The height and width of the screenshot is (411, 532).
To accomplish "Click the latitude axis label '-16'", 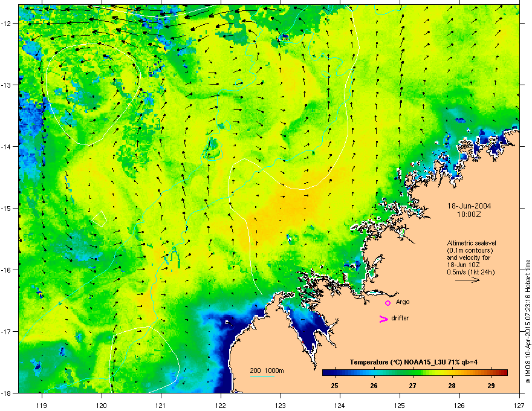I will tap(7, 270).
